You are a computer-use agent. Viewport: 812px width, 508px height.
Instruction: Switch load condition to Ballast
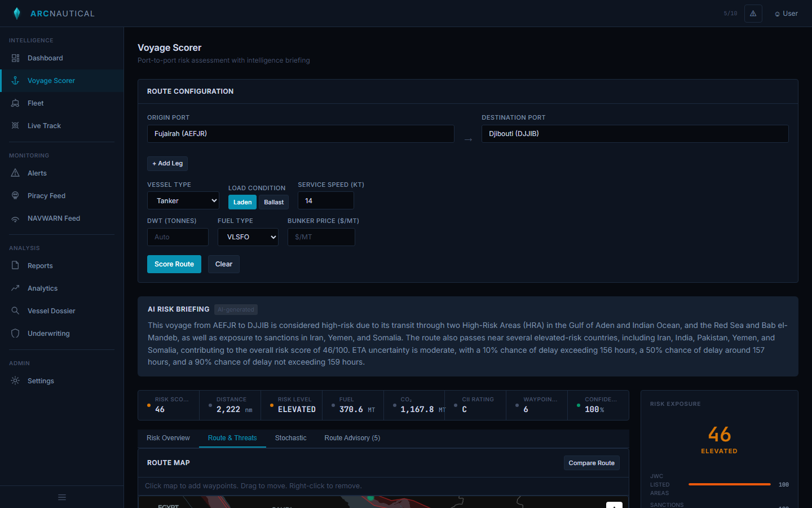pos(273,202)
